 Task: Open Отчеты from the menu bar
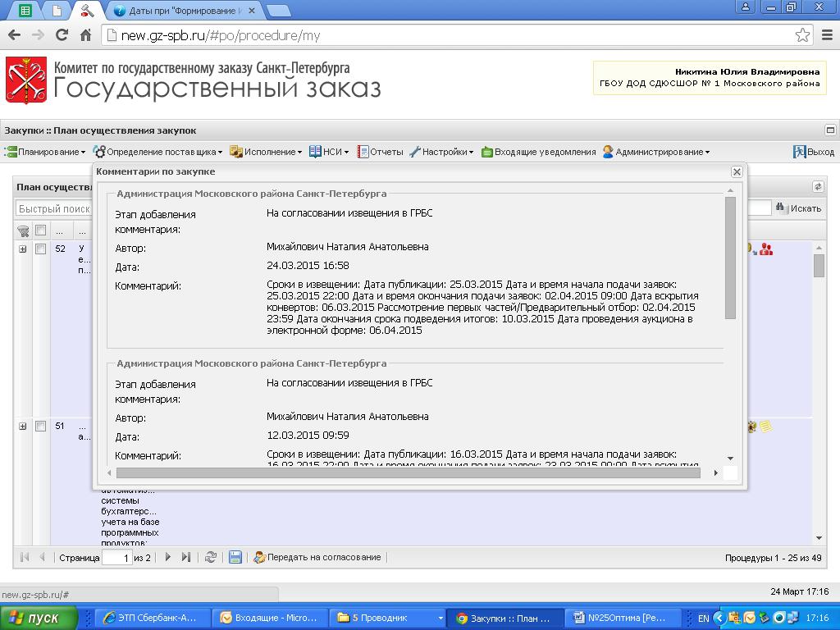381,152
